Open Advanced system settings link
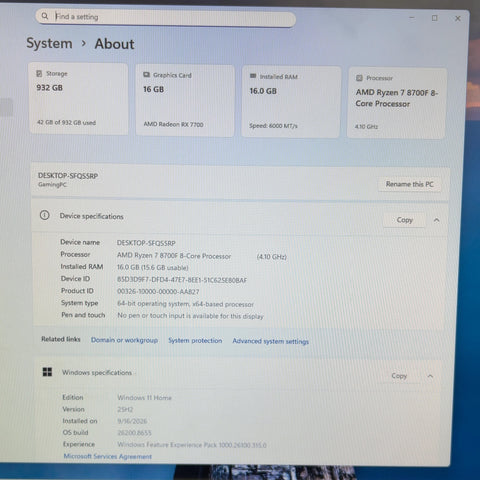The height and width of the screenshot is (480, 480). click(x=270, y=341)
